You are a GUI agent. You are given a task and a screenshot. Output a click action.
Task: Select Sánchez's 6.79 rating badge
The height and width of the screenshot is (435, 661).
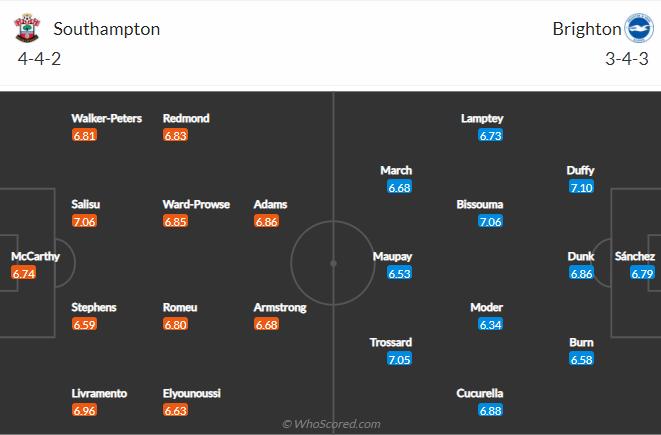click(642, 273)
